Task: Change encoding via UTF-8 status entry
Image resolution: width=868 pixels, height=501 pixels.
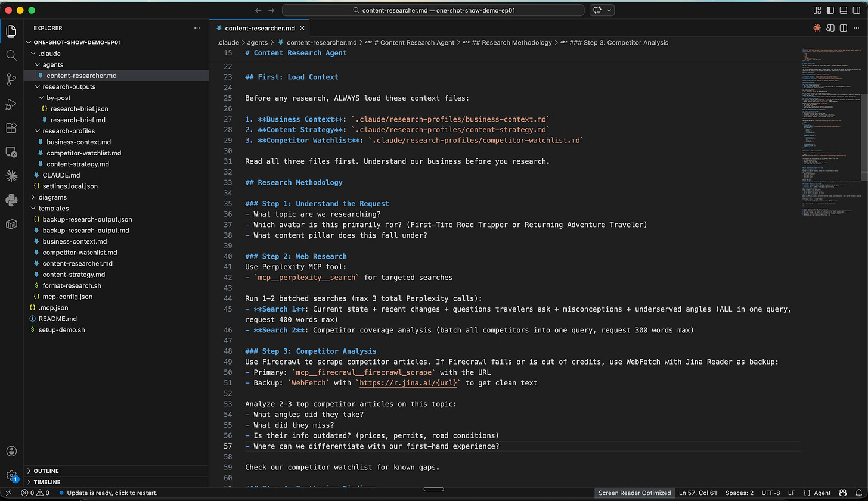Action: pos(771,493)
